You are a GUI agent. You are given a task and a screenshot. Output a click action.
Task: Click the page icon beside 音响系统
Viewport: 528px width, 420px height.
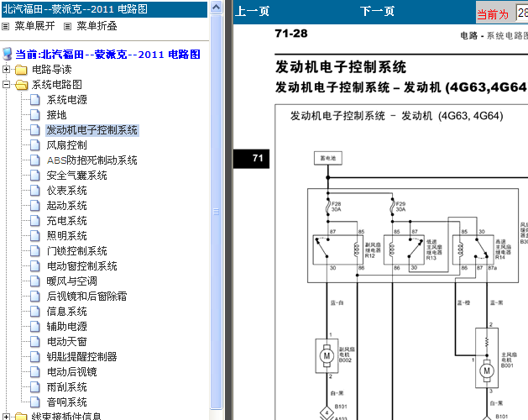34,402
